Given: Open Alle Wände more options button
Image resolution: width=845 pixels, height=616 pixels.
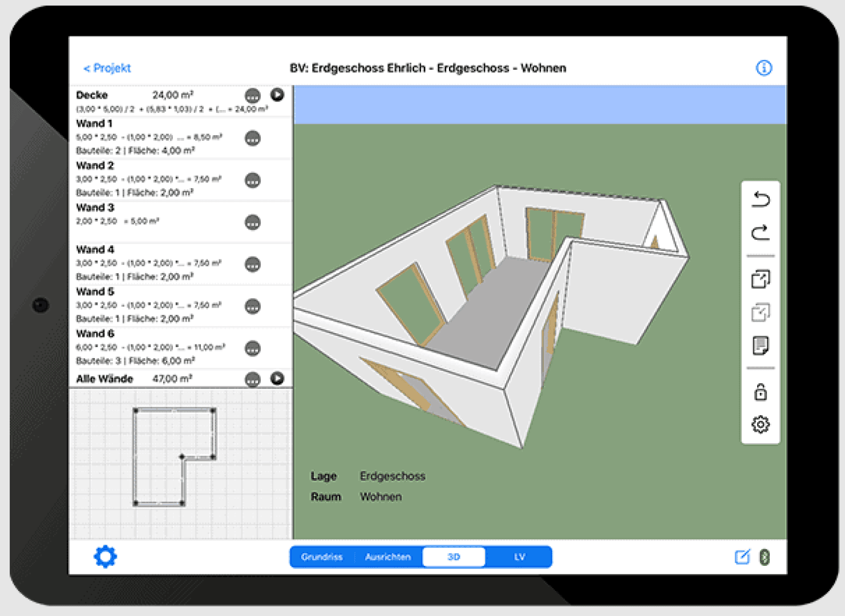Looking at the screenshot, I should tap(253, 379).
